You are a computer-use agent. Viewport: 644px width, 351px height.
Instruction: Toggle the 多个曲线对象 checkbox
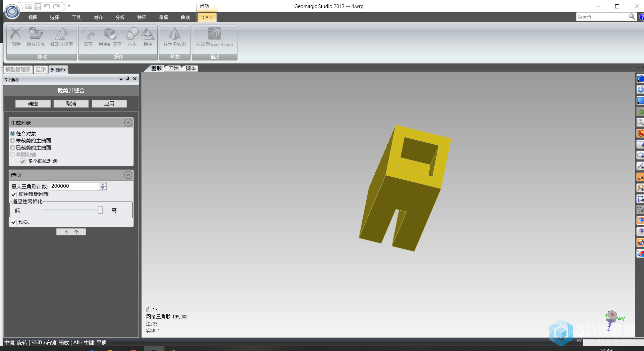(23, 161)
